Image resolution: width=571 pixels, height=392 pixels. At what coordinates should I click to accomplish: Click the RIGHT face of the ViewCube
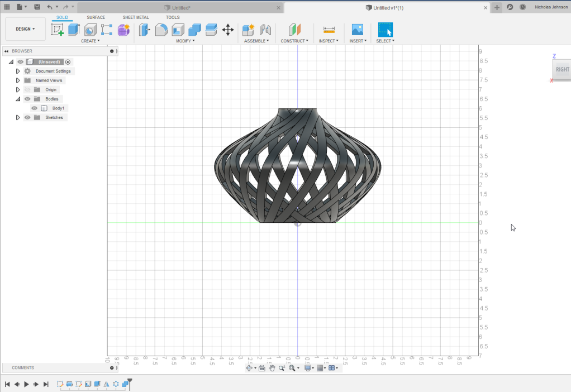tap(562, 70)
